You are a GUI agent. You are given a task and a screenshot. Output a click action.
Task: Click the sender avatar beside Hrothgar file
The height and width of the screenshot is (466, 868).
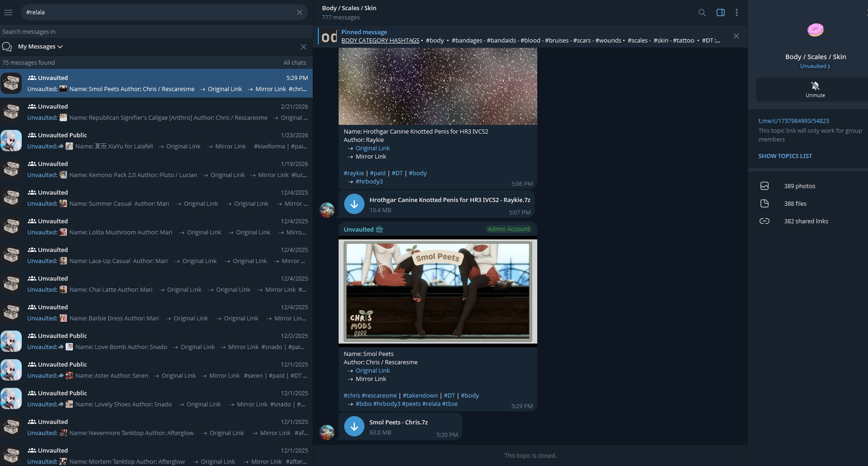(x=327, y=210)
